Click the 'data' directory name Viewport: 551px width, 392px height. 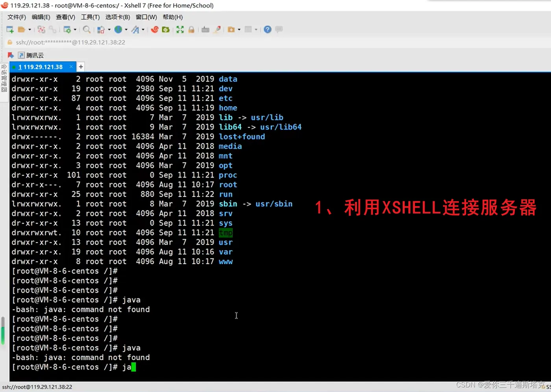point(228,79)
